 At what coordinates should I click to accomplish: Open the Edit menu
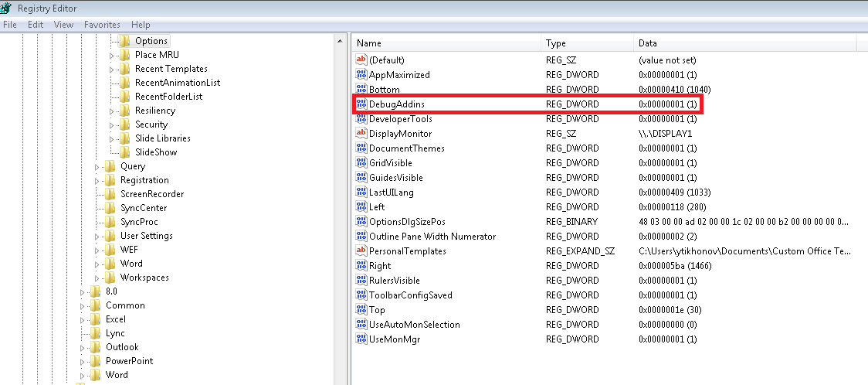click(x=36, y=25)
